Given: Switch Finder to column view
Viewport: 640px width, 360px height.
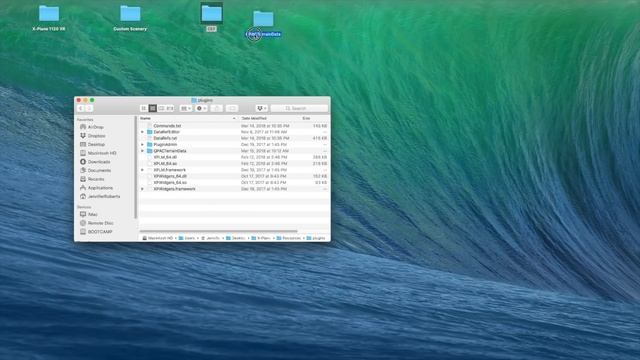Looking at the screenshot, I should point(161,108).
